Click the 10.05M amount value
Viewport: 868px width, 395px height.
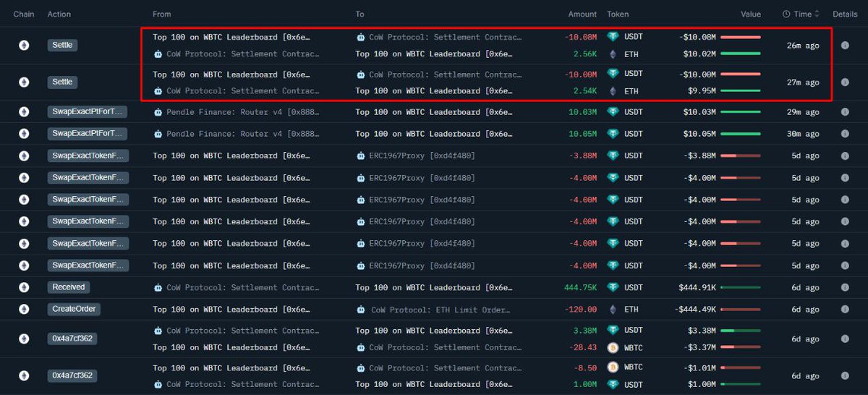click(583, 134)
